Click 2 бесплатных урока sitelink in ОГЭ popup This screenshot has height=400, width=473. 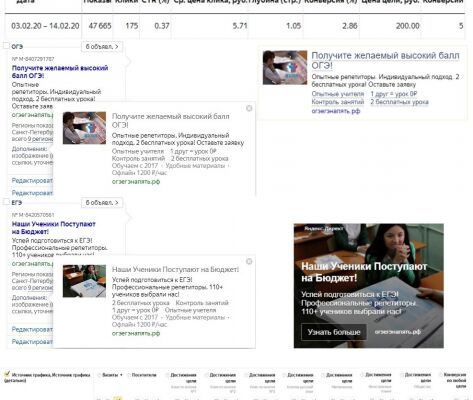point(199,159)
